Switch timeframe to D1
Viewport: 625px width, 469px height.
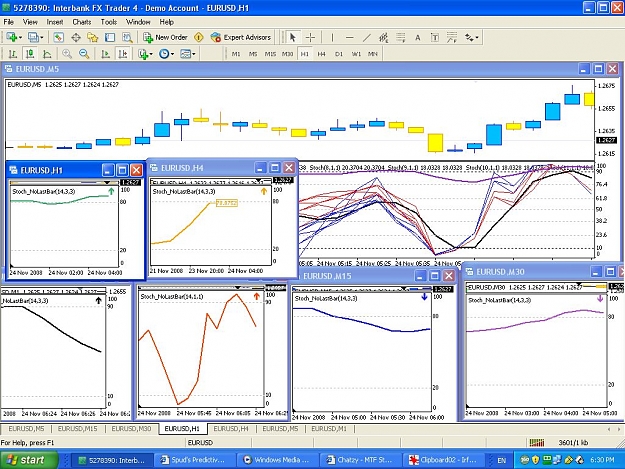pos(339,54)
